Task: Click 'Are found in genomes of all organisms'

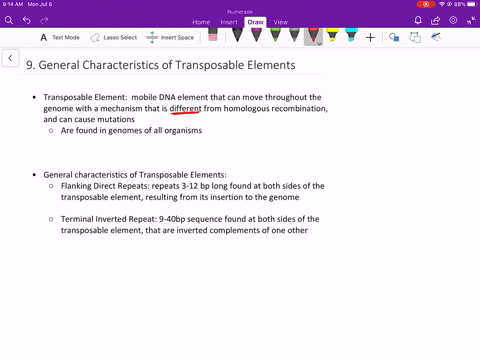Action: (x=131, y=130)
